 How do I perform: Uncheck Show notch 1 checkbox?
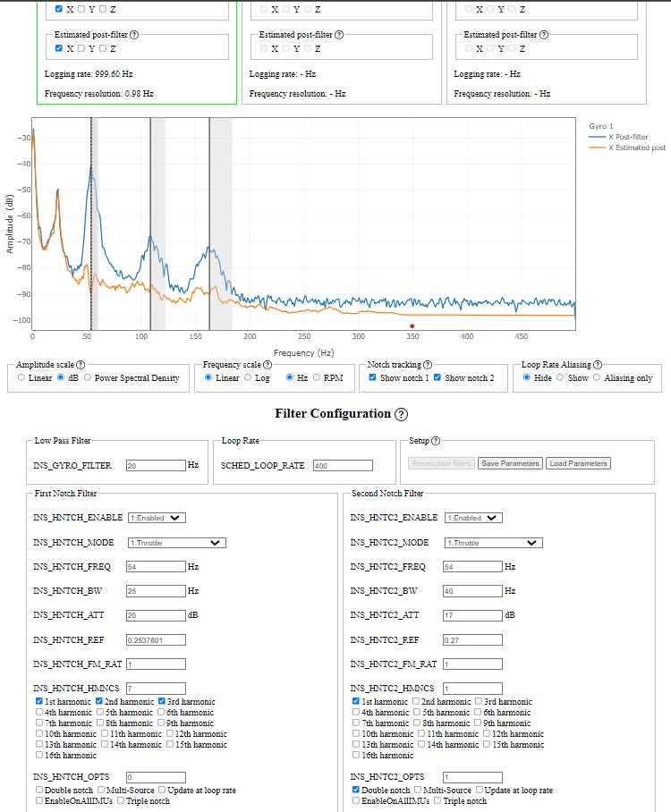[x=373, y=378]
